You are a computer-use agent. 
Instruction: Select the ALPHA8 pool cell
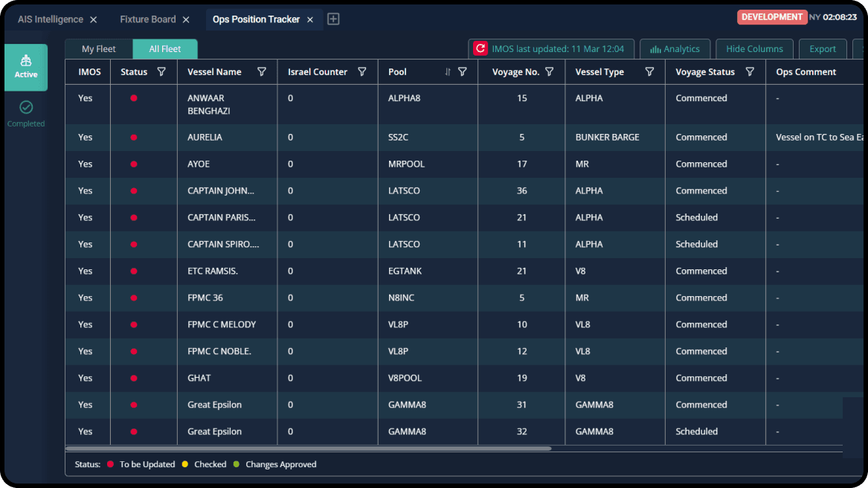click(404, 98)
